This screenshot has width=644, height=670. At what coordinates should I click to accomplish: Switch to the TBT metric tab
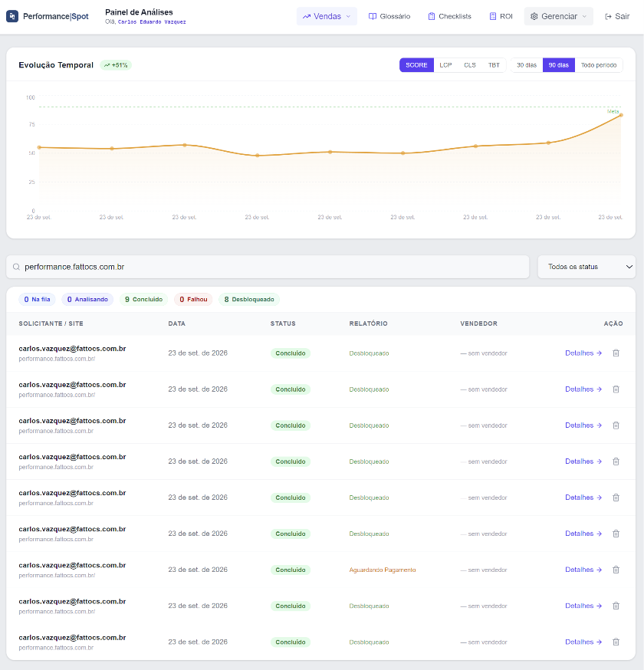tap(494, 65)
